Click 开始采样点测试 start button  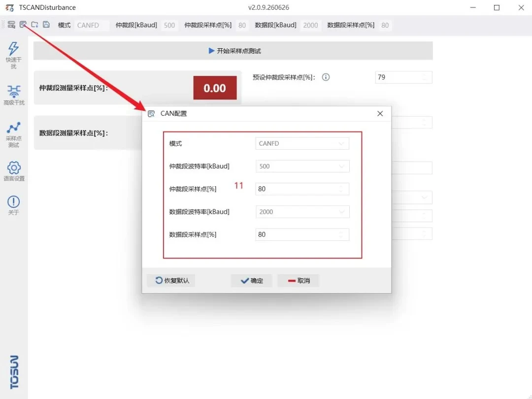[x=233, y=51]
